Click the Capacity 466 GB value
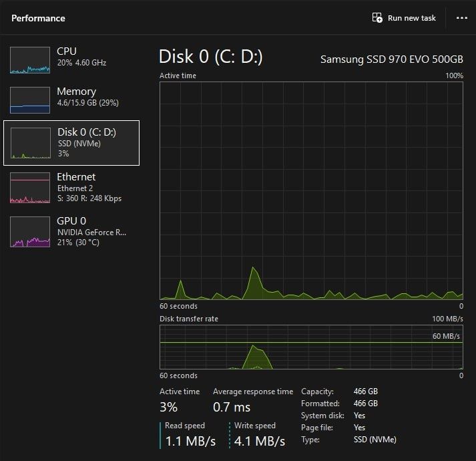The height and width of the screenshot is (461, 476). (365, 392)
